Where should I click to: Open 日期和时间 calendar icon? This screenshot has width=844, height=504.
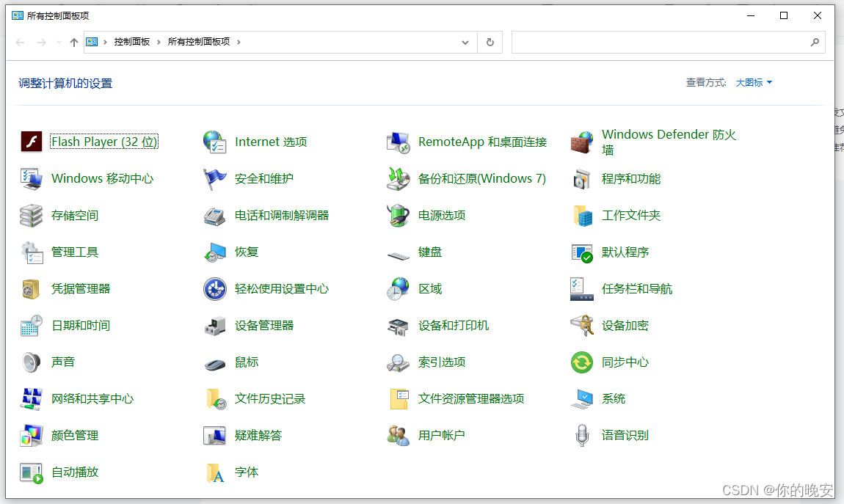point(32,326)
